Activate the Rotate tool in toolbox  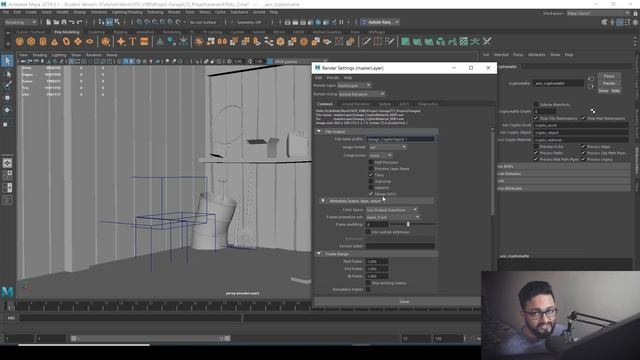(x=7, y=110)
